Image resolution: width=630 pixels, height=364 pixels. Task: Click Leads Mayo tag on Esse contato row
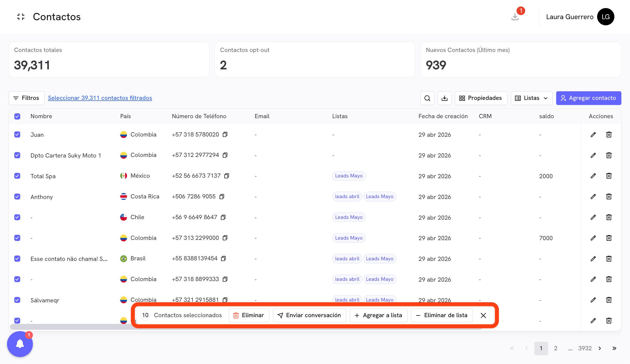[379, 259]
